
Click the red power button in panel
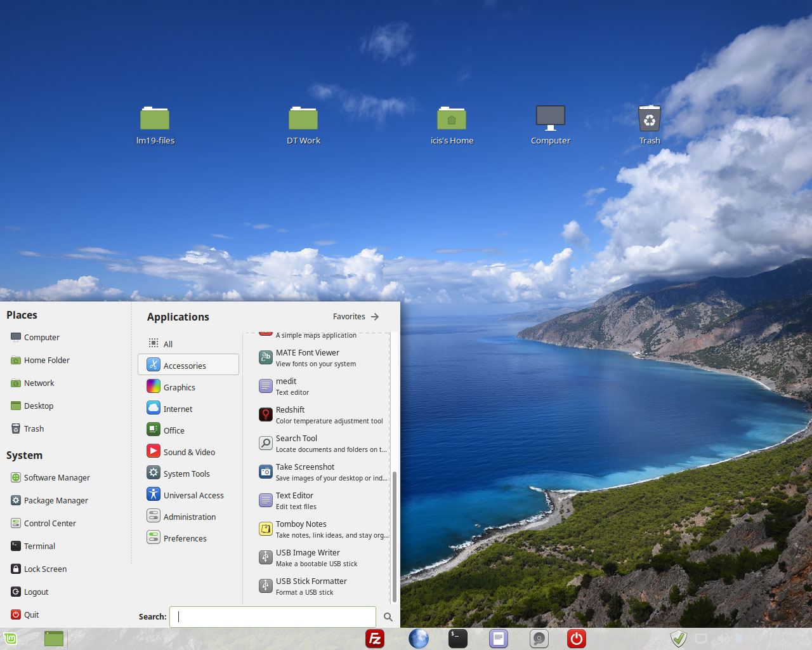576,639
